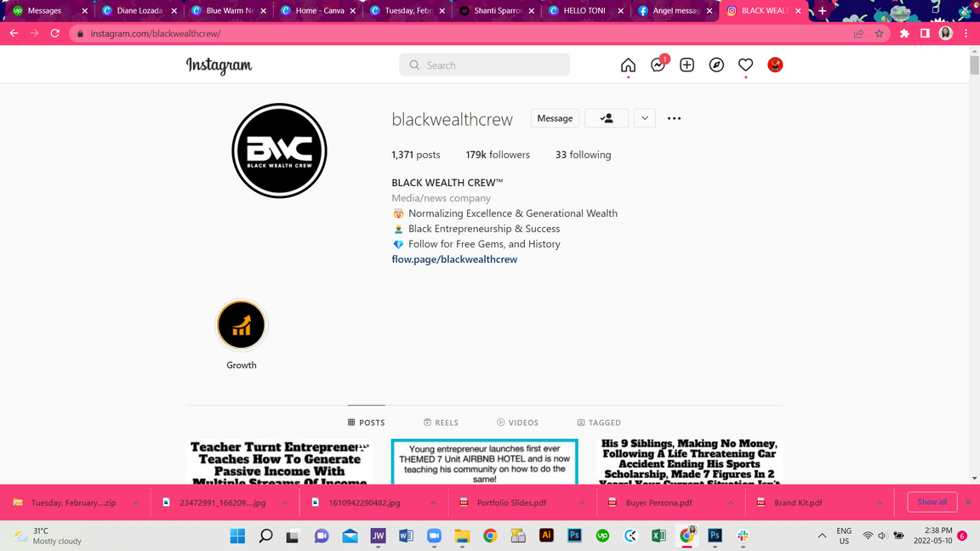Click the Search input field
This screenshot has height=551, width=980.
pos(484,65)
